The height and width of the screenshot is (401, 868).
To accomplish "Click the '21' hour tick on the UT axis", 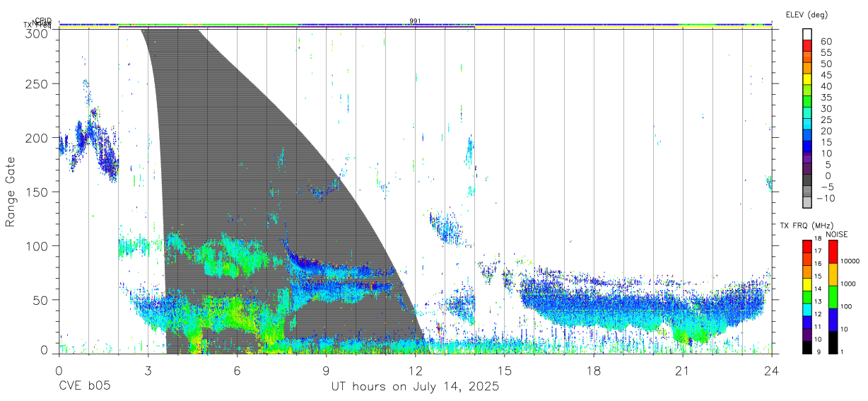I will click(683, 371).
